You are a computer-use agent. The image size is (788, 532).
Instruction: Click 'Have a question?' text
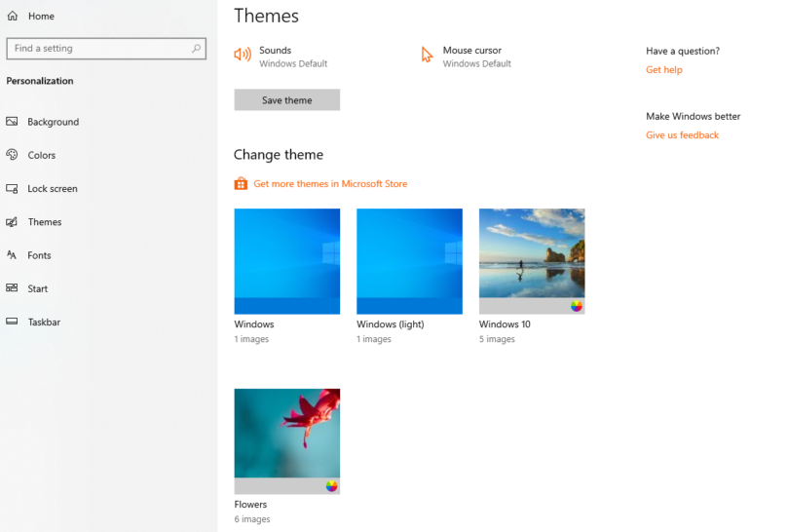pyautogui.click(x=683, y=51)
